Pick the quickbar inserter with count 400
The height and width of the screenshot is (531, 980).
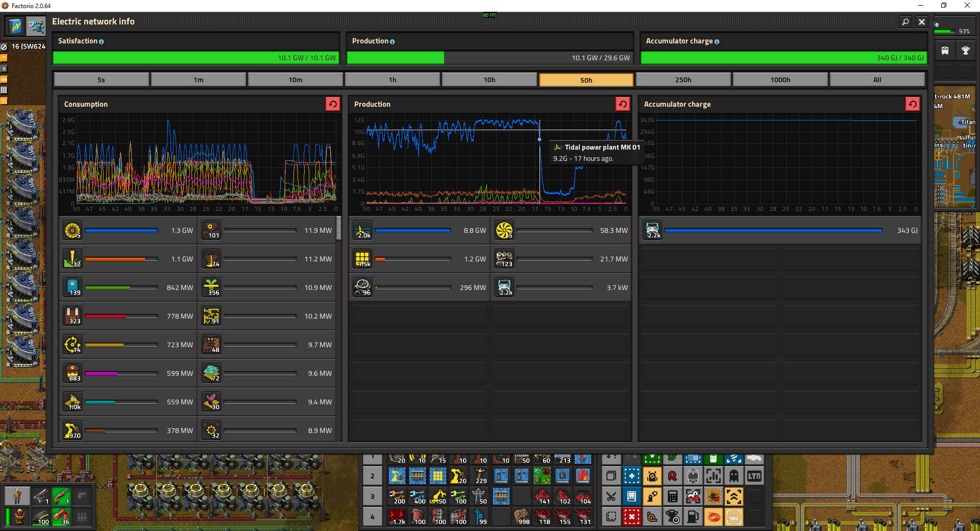pos(418,496)
